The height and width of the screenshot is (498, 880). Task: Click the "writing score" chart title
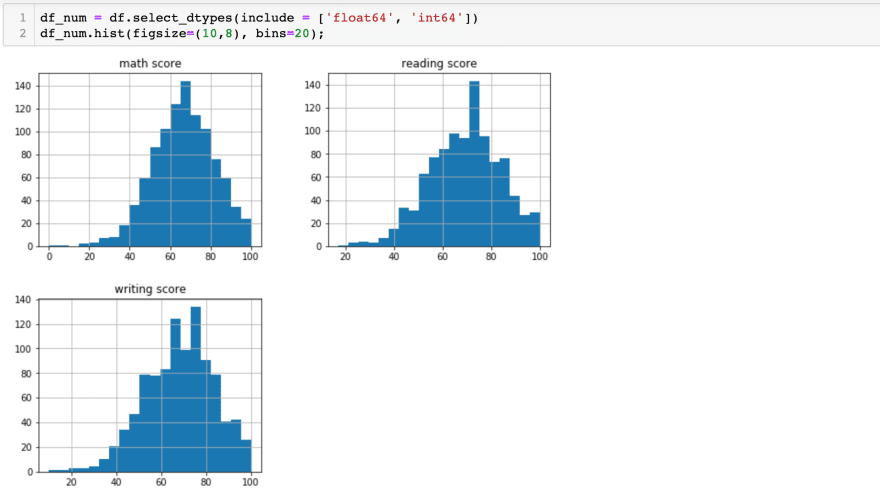150,289
